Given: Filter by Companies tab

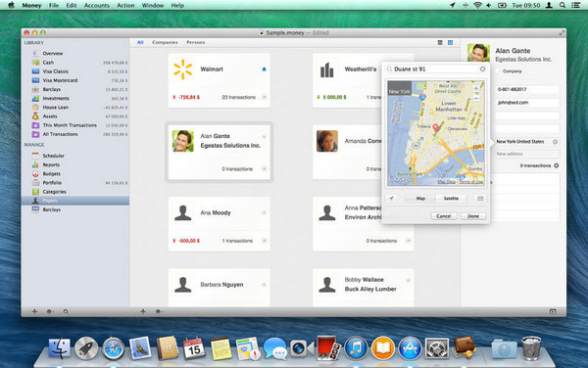Looking at the screenshot, I should click(x=165, y=43).
